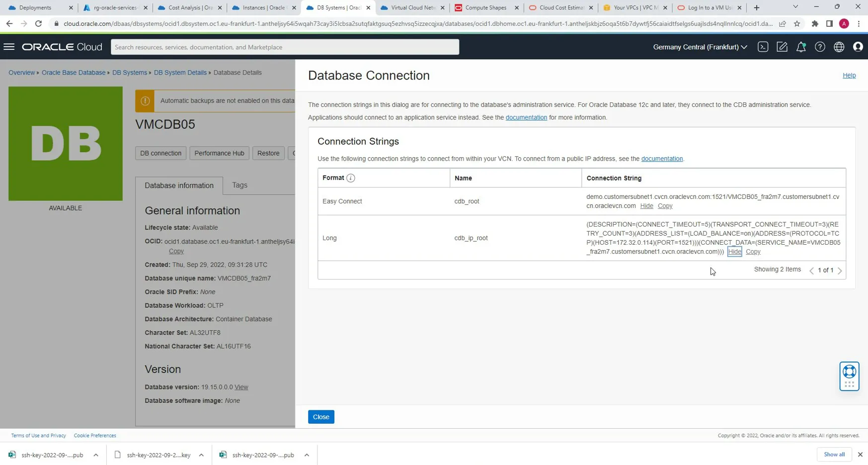The image size is (868, 465).
Task: Click the automatic backups warning icon
Action: tap(145, 101)
